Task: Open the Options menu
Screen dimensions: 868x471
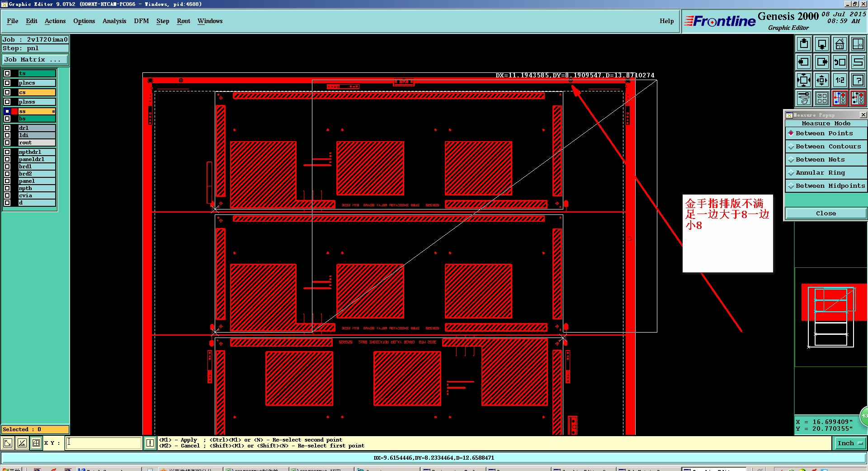Action: click(x=84, y=21)
